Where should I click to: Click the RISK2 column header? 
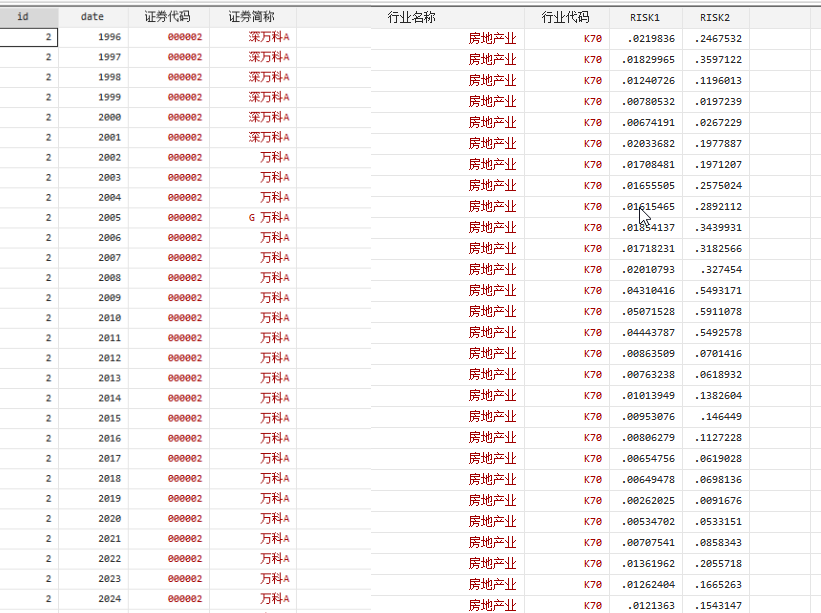pos(714,18)
